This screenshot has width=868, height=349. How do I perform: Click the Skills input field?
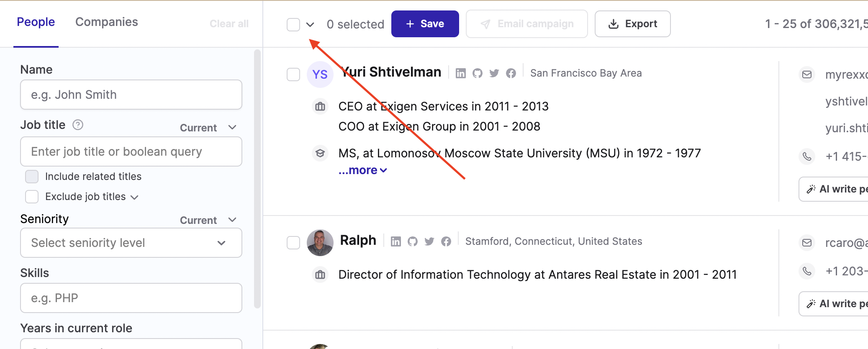pos(131,298)
